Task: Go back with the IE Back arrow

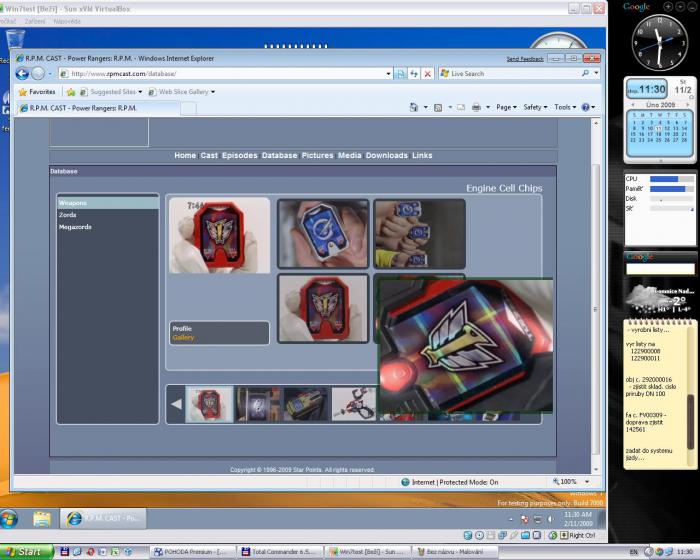Action: coord(22,74)
